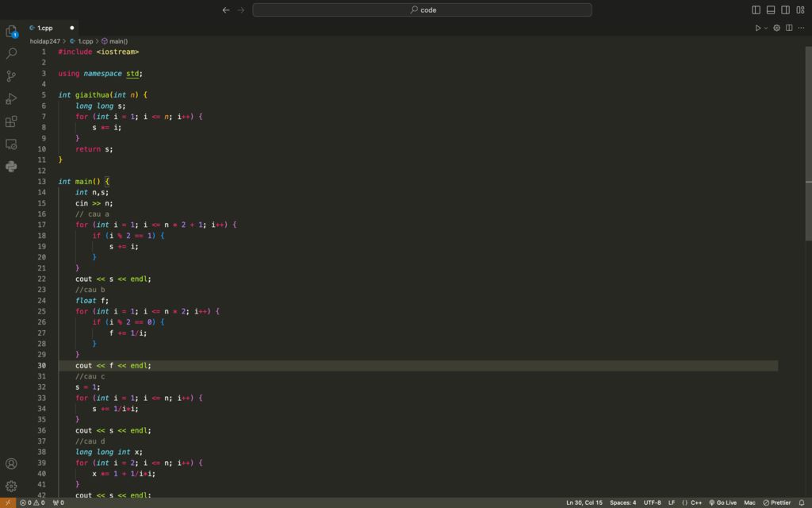Click line number 30 in the gutter
Viewport: 812px width, 508px height.
coord(41,365)
